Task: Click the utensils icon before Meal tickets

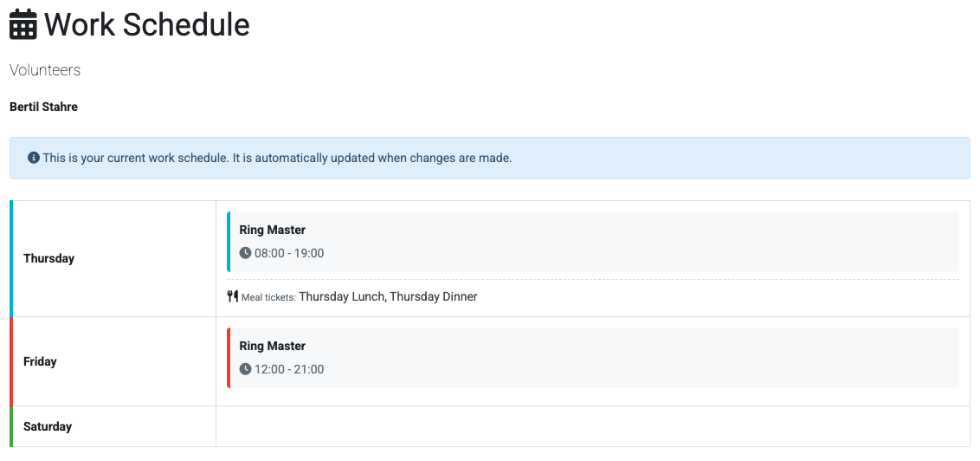Action: (232, 296)
